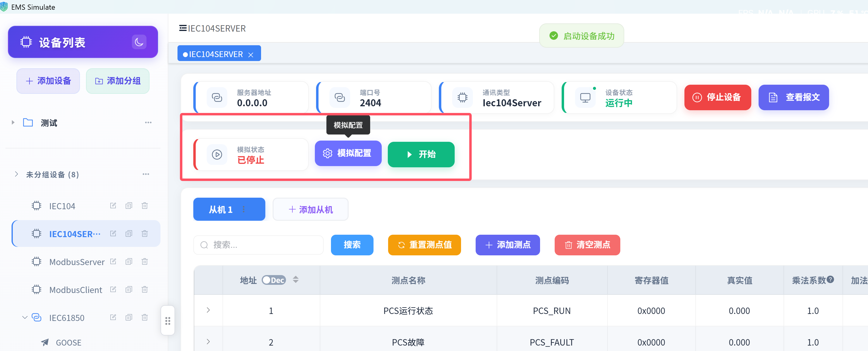Click the edit icon for IEC104 device

[113, 206]
